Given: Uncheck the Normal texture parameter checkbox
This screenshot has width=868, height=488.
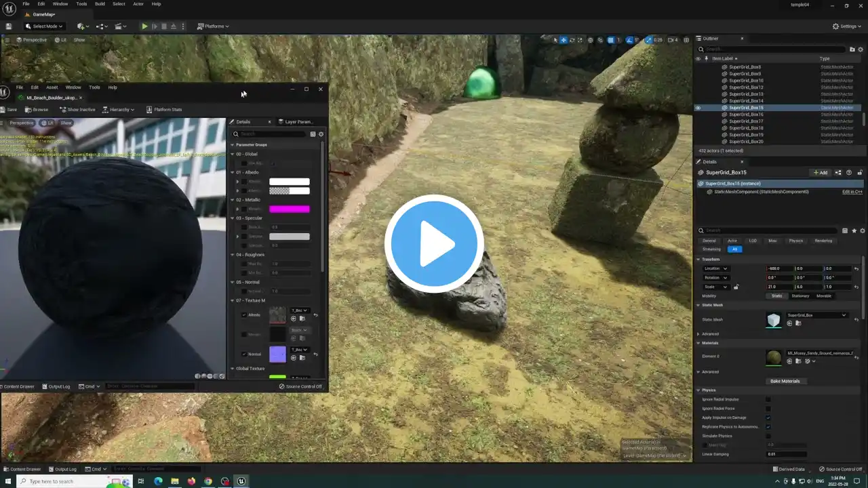Looking at the screenshot, I should click(x=244, y=354).
